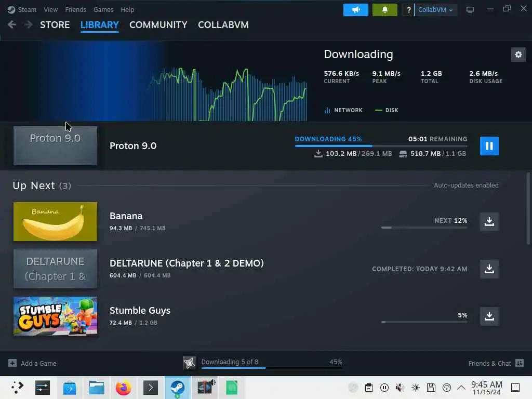Screen dimensions: 532x399
Task: Start Stumble Guys download now
Action: pyautogui.click(x=489, y=316)
